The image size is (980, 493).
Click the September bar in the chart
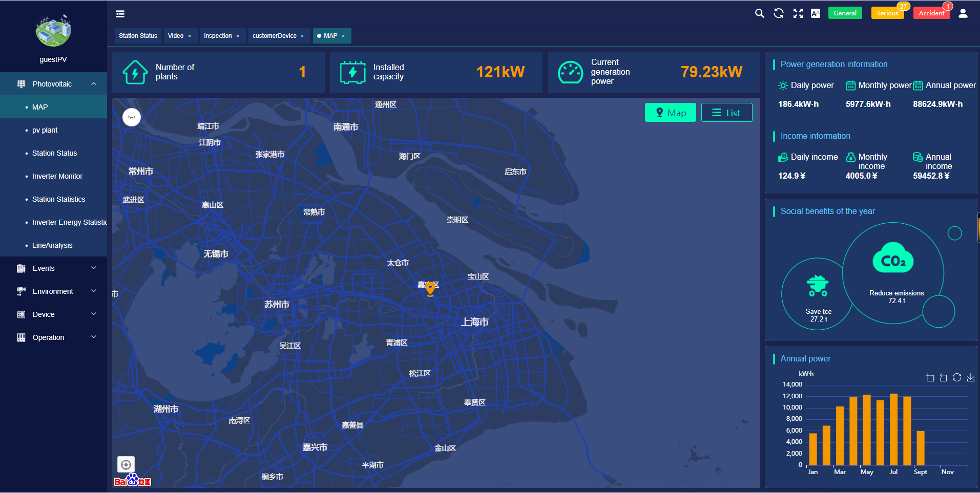[x=921, y=448]
